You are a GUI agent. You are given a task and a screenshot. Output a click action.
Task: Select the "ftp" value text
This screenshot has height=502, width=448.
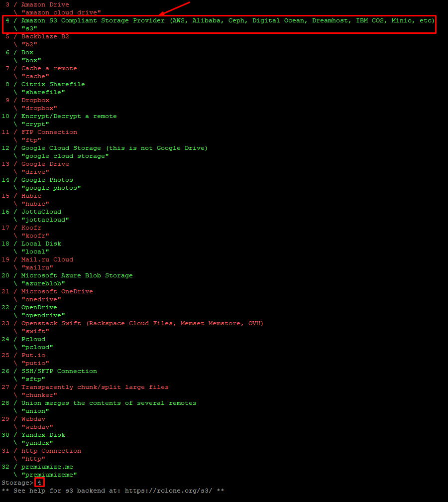click(x=31, y=140)
